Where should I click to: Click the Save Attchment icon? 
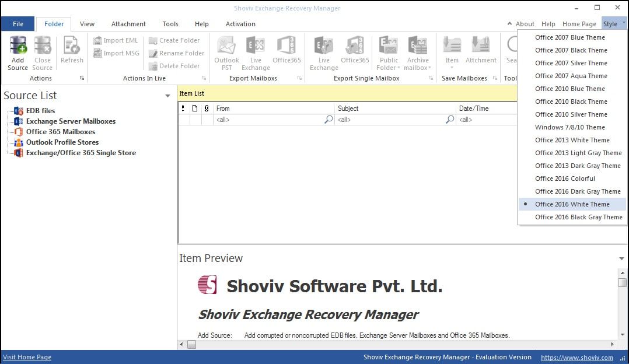pyautogui.click(x=481, y=45)
